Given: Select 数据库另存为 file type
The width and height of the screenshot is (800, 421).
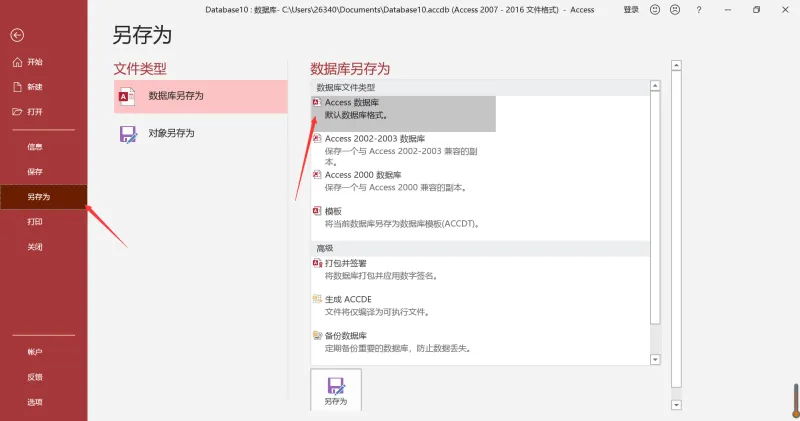Looking at the screenshot, I should coord(201,96).
